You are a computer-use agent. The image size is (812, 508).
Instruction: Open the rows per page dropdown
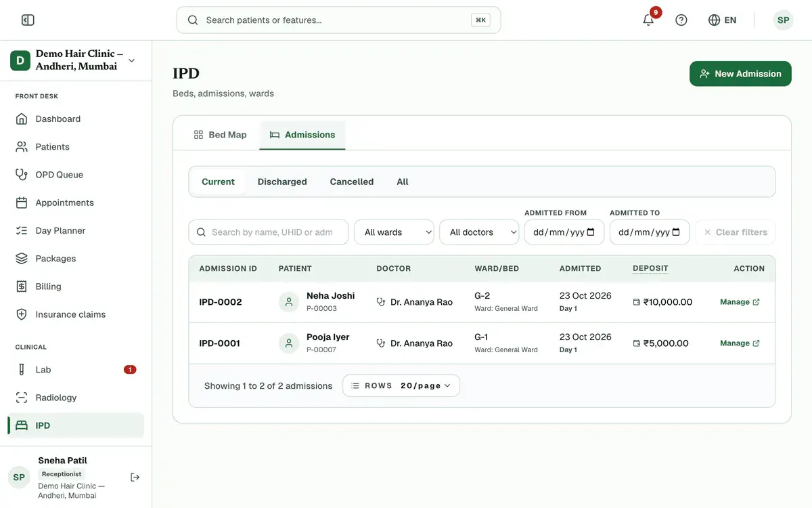pyautogui.click(x=401, y=385)
